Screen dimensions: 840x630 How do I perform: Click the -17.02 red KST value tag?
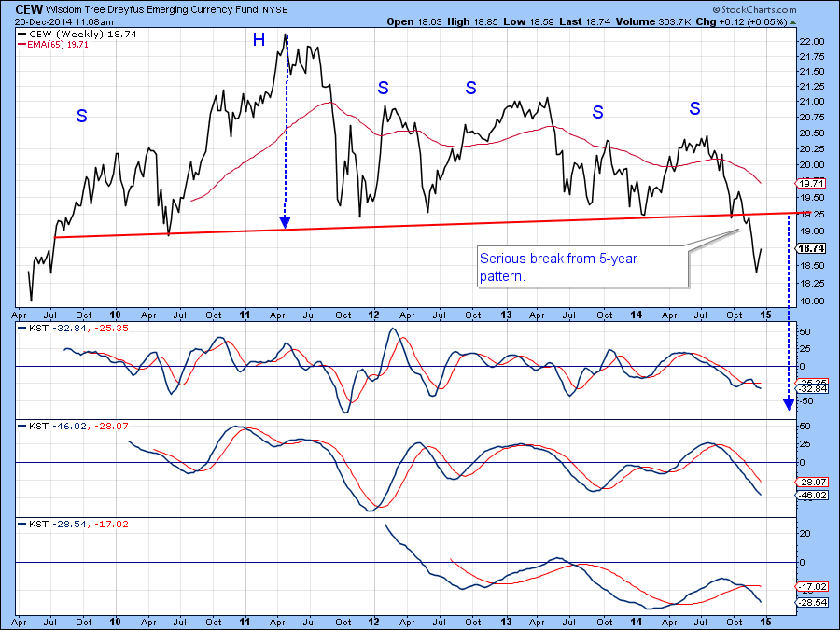(x=813, y=587)
